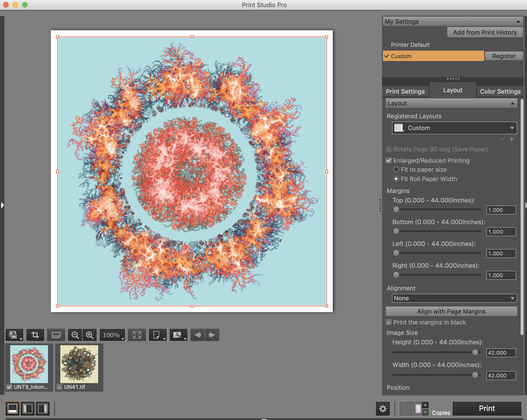527x420 pixels.
Task: Switch to the Color Settings tab
Action: [x=500, y=91]
